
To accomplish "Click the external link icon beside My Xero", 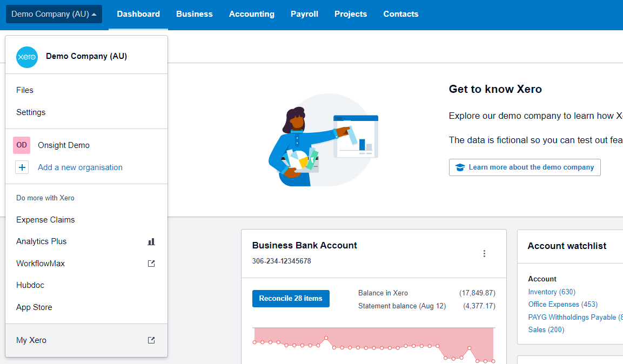I will (151, 340).
